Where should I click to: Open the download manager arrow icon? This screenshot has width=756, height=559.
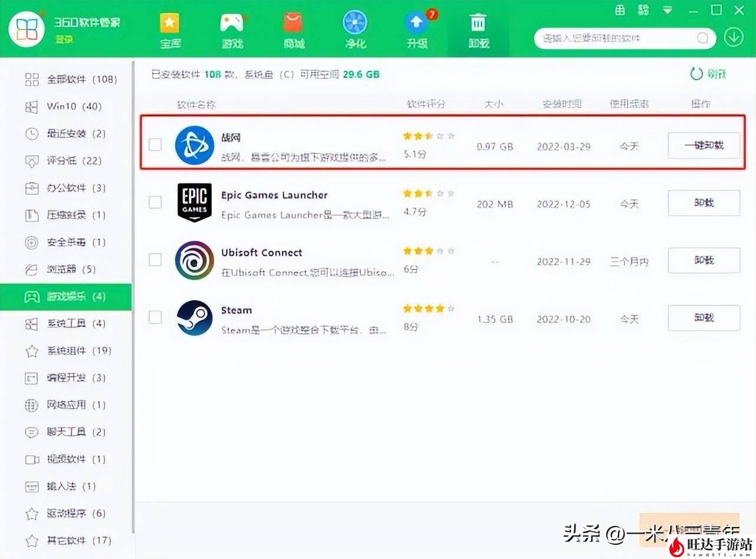click(x=734, y=38)
